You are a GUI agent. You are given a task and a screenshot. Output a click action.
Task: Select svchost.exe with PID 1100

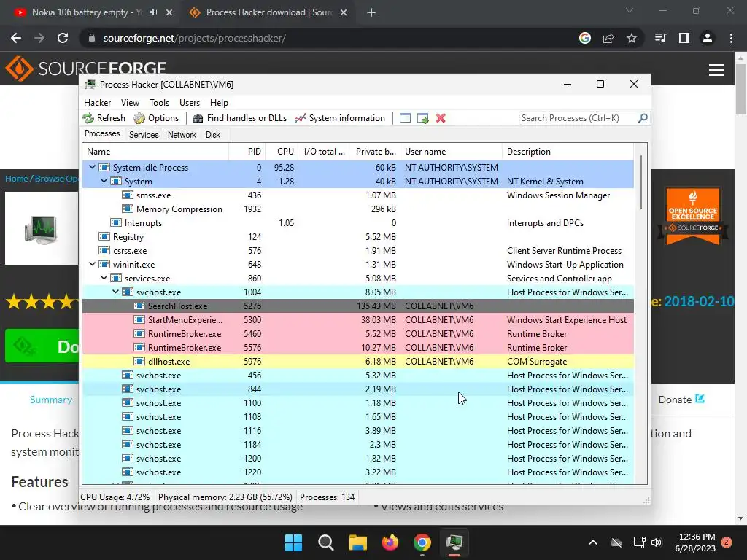pyautogui.click(x=357, y=402)
